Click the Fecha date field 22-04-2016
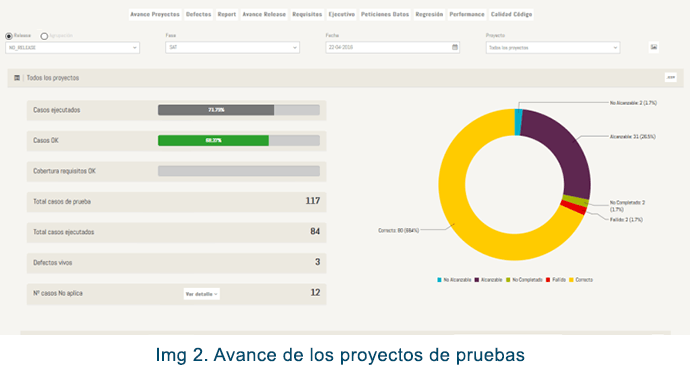Viewport: 690px width, 366px height. point(393,48)
